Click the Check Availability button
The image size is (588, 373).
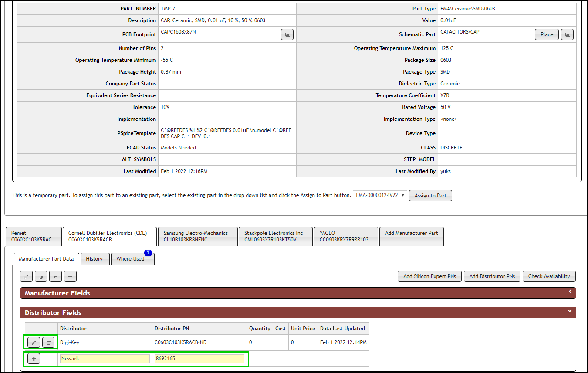pyautogui.click(x=549, y=276)
